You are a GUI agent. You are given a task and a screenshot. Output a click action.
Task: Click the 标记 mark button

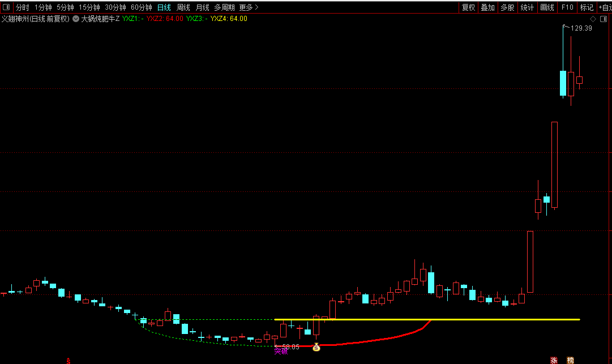coord(587,7)
